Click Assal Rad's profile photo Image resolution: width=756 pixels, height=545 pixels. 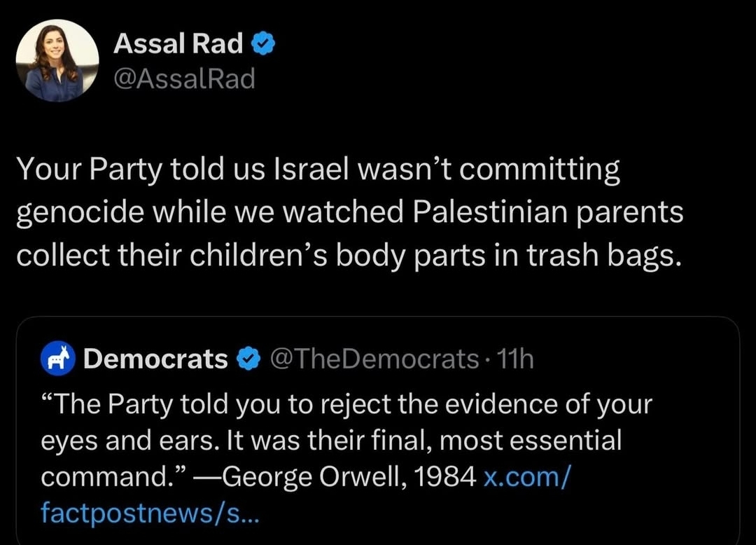pyautogui.click(x=57, y=61)
